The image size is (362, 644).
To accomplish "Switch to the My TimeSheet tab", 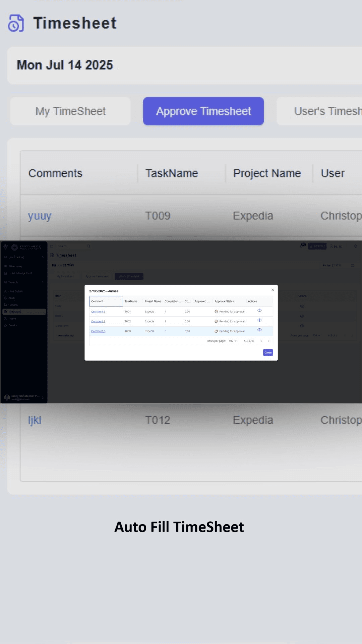I will [70, 111].
